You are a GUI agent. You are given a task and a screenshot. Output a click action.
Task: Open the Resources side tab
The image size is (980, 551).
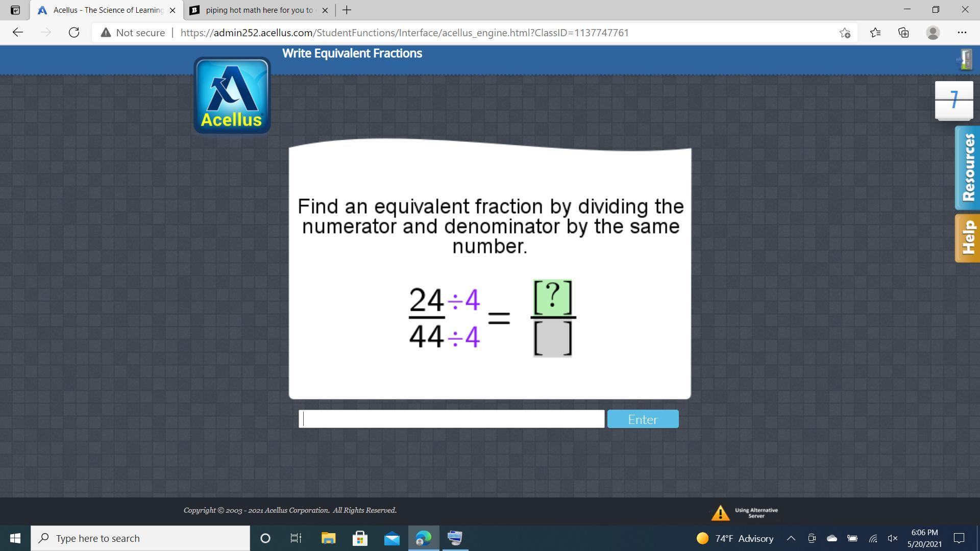(x=967, y=168)
